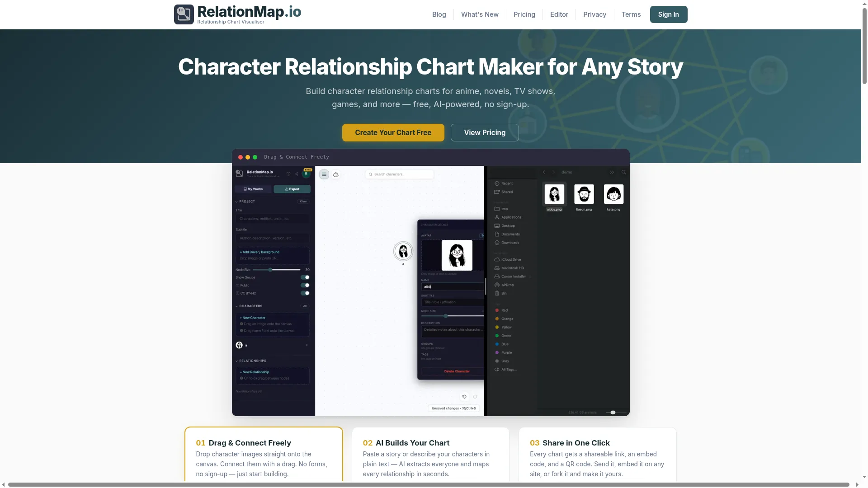Click the avatar image in Character Details
Image resolution: width=868 pixels, height=488 pixels.
(x=457, y=255)
